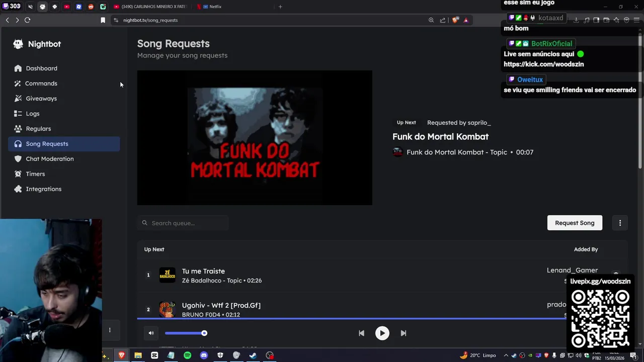The image size is (644, 362).
Task: Open Chat Moderation settings
Action: click(x=64, y=159)
